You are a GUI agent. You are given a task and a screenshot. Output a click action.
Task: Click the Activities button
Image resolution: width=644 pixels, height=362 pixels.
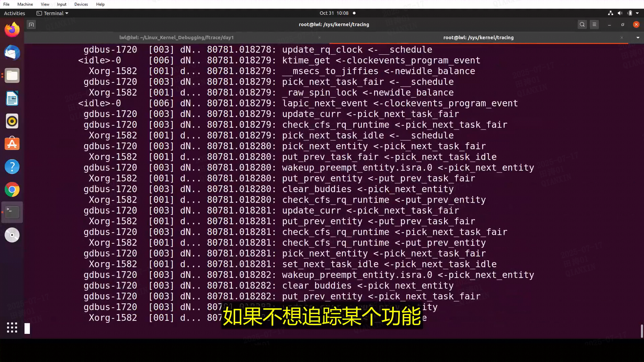coord(14,13)
